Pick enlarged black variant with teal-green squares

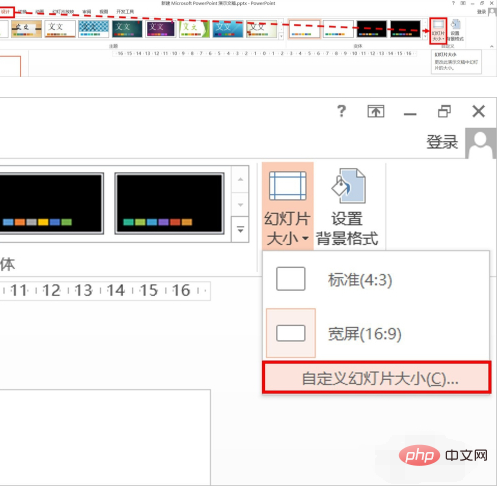click(x=169, y=203)
